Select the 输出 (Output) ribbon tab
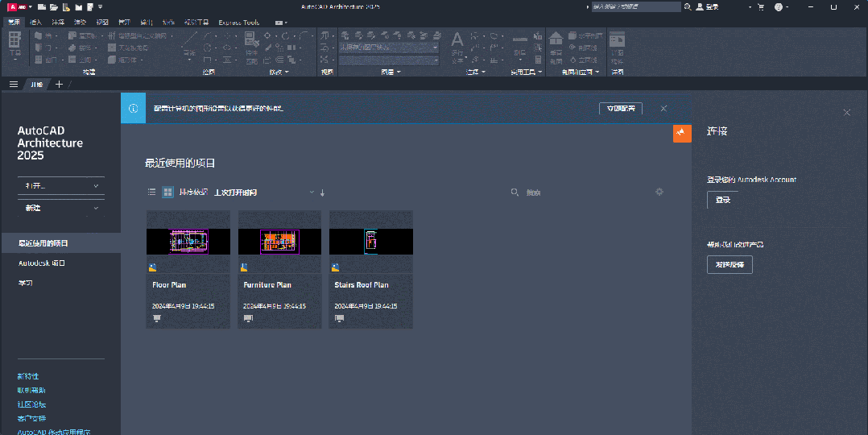Image resolution: width=868 pixels, height=435 pixels. 147,23
